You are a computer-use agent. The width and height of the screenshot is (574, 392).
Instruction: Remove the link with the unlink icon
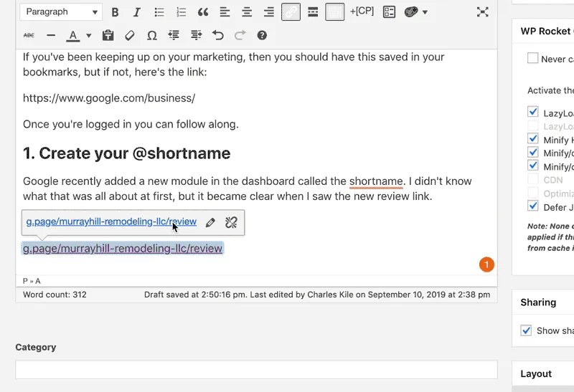[x=231, y=222]
